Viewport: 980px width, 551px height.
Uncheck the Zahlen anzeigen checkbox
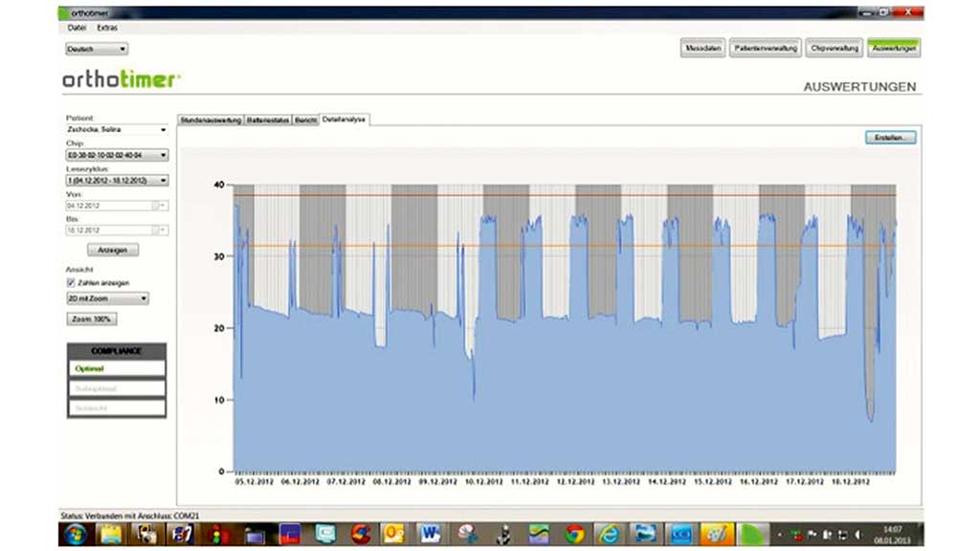[x=70, y=283]
